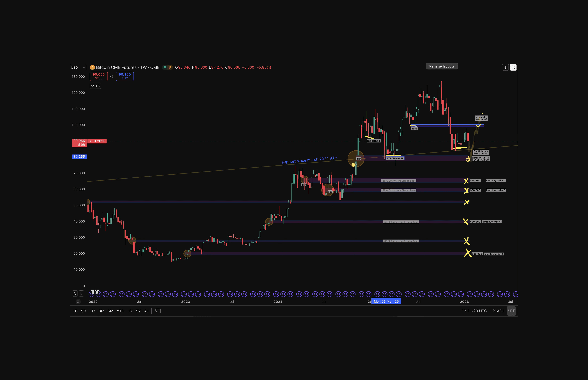588x380 pixels.
Task: Open the USD currency dropdown
Action: (78, 67)
